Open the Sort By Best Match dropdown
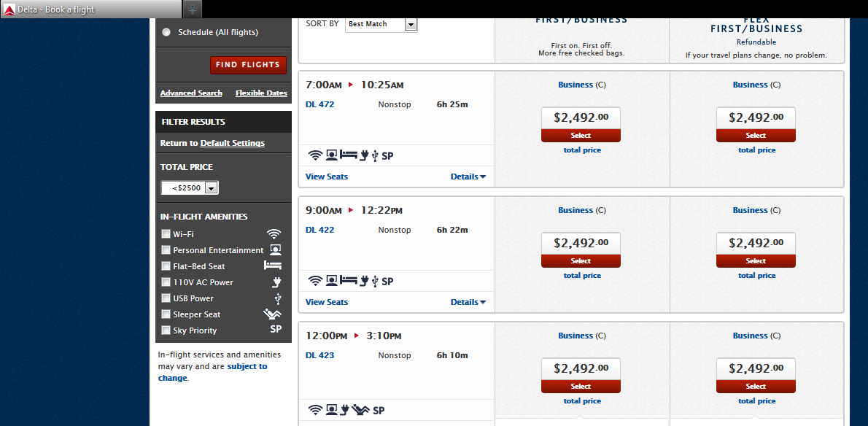The width and height of the screenshot is (868, 426). tap(410, 24)
